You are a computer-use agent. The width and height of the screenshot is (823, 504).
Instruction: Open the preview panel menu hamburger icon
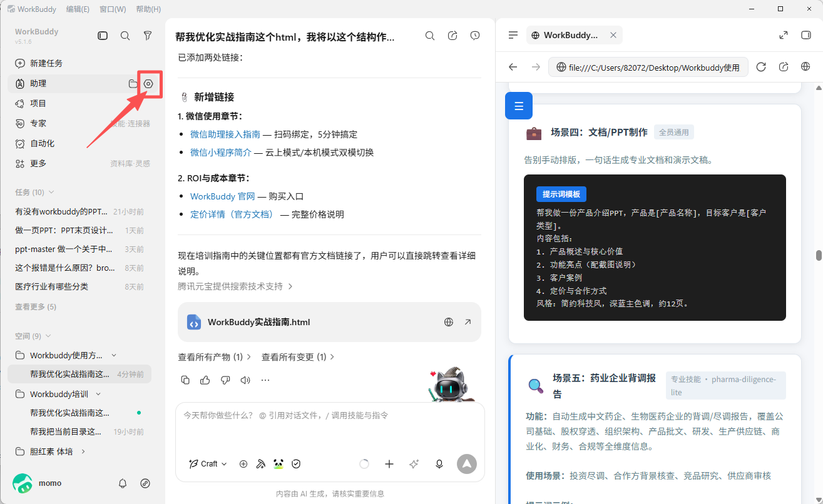(513, 35)
